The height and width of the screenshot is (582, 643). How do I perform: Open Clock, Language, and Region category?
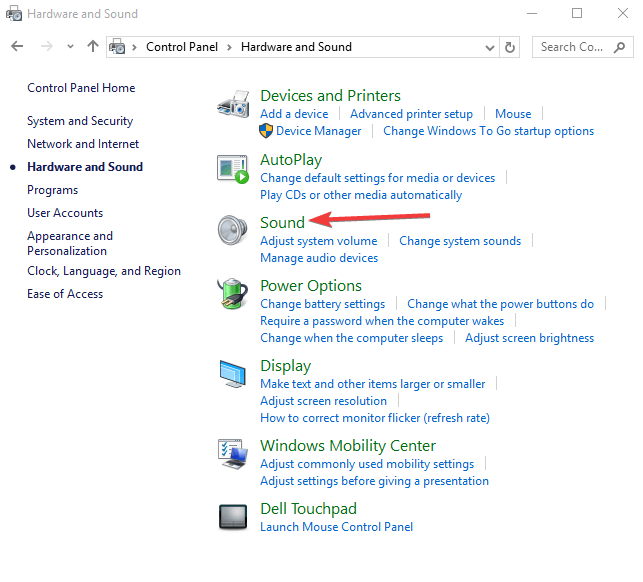(x=104, y=271)
